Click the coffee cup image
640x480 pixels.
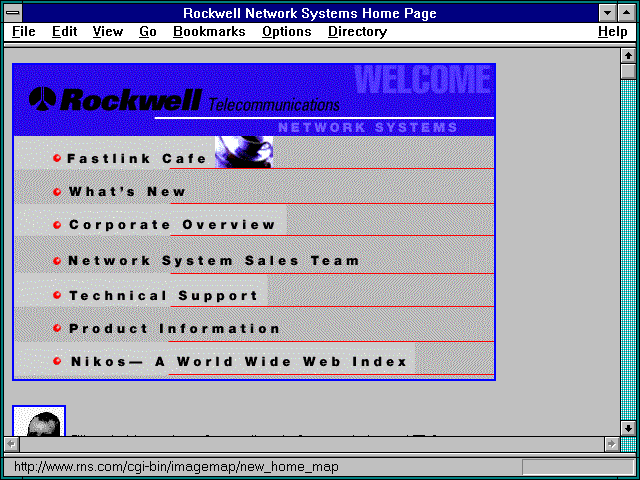tap(244, 152)
